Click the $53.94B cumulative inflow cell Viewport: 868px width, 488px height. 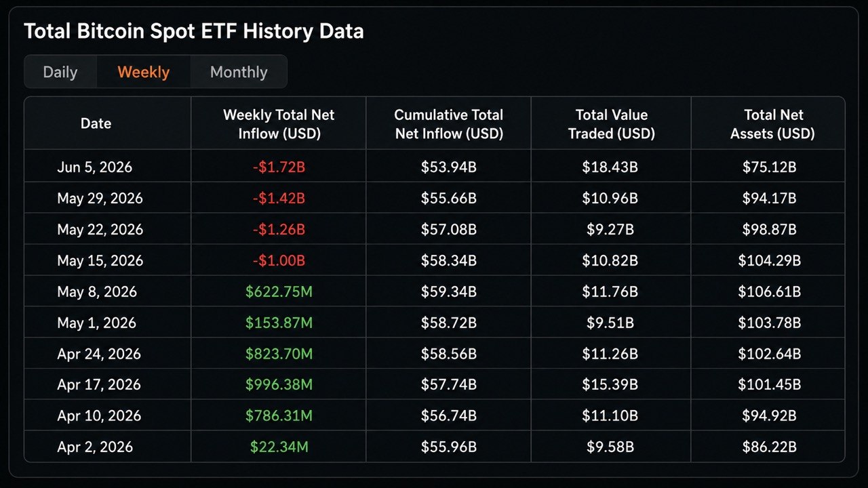pos(449,167)
